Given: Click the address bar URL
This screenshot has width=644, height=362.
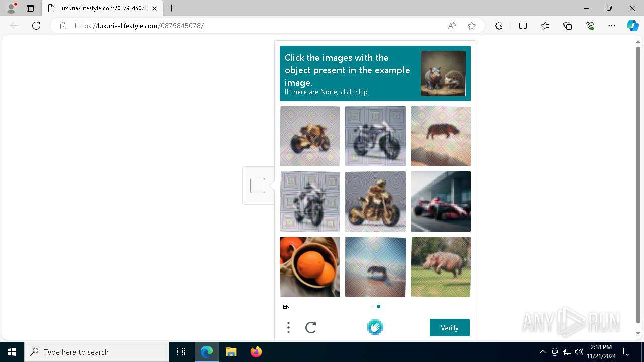Looking at the screenshot, I should coord(139,26).
